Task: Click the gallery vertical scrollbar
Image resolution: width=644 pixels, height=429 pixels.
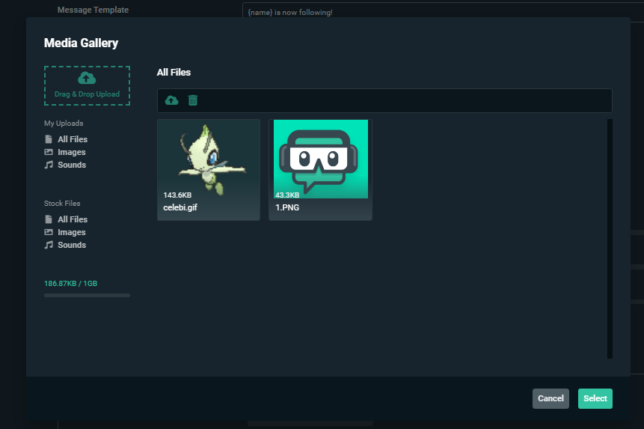Action: [610, 239]
